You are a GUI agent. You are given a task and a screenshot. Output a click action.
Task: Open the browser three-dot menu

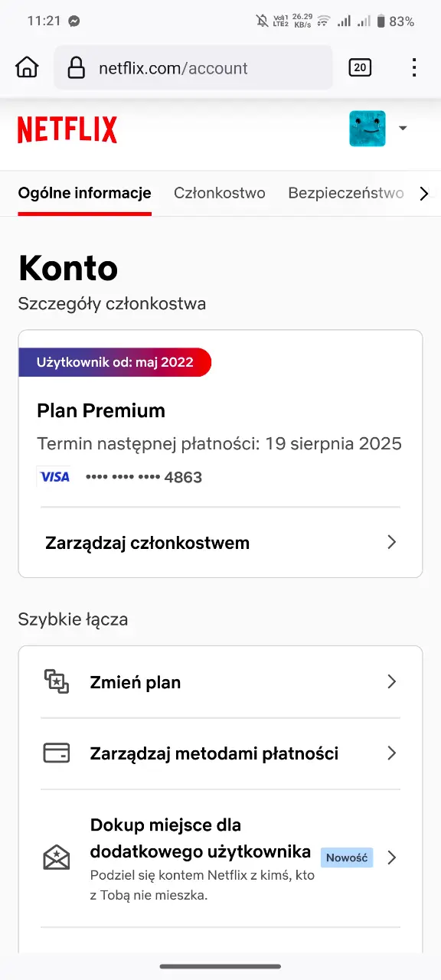tap(414, 67)
